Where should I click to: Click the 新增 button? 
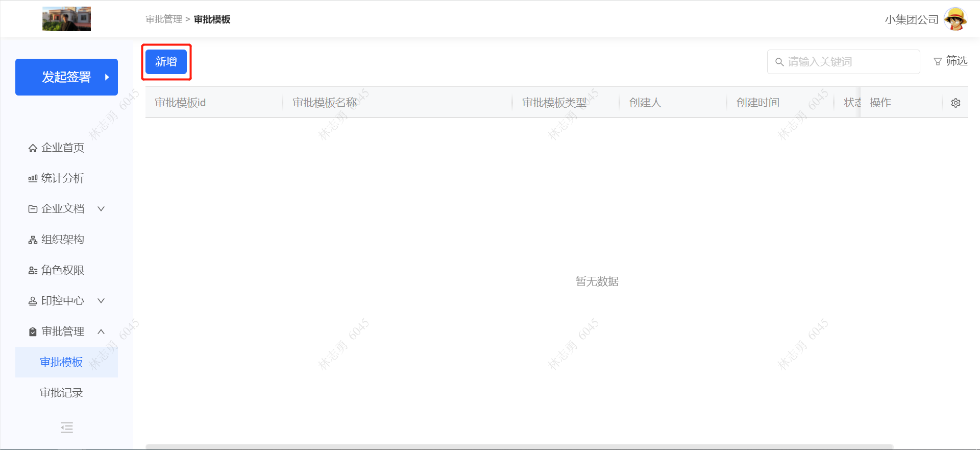pyautogui.click(x=166, y=62)
